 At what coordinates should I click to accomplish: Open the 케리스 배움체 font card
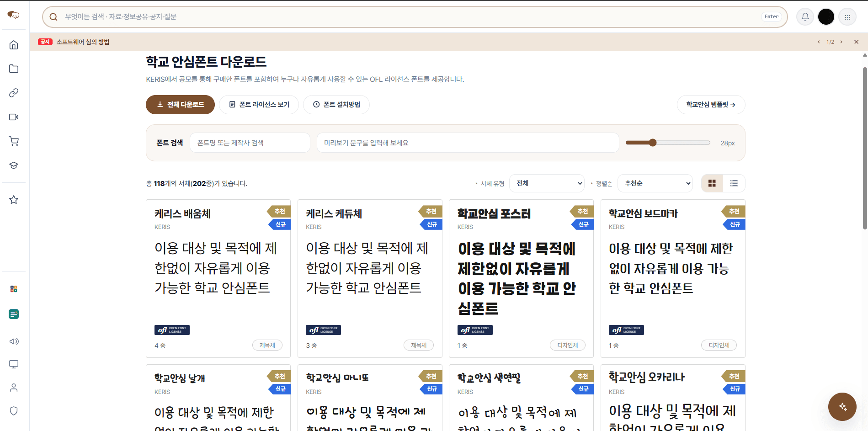tap(218, 278)
